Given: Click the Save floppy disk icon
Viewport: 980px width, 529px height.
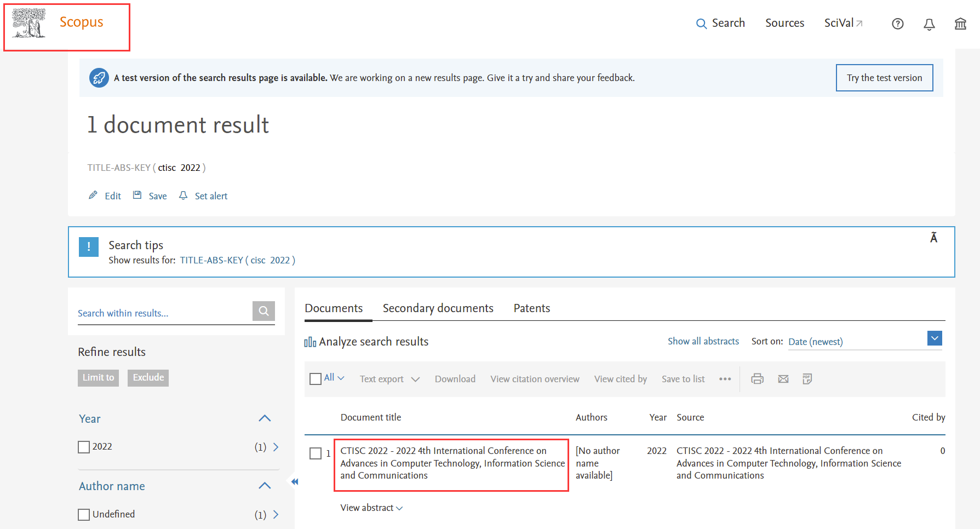Looking at the screenshot, I should pyautogui.click(x=137, y=196).
